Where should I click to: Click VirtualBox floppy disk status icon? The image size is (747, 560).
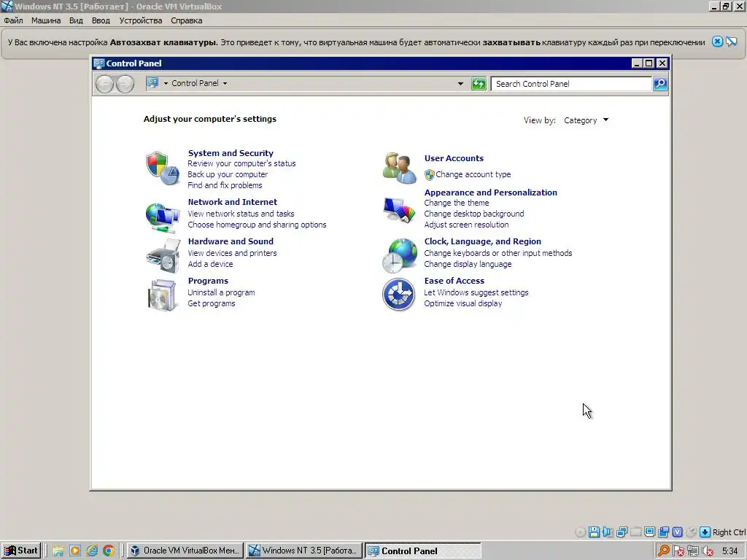(x=594, y=532)
